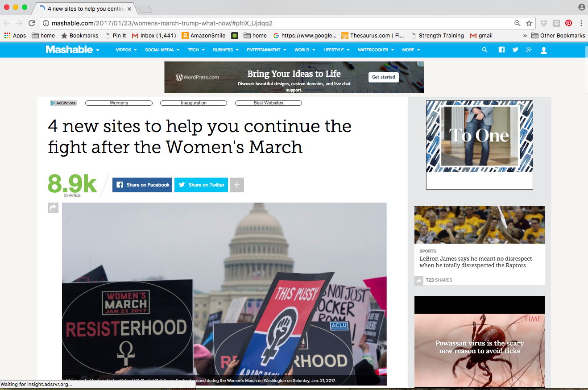Click the page's vertical scrollbar
Screen dimensions: 588x390
tap(586, 69)
